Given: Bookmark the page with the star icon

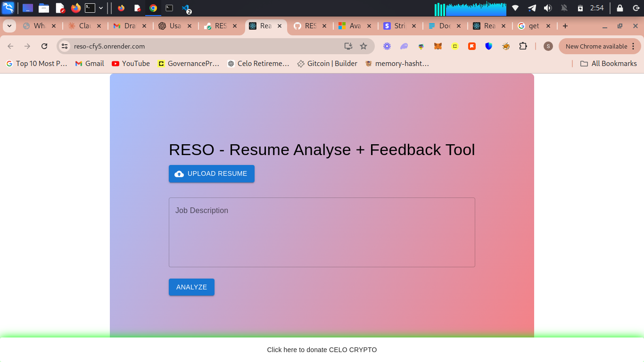Looking at the screenshot, I should tap(363, 46).
